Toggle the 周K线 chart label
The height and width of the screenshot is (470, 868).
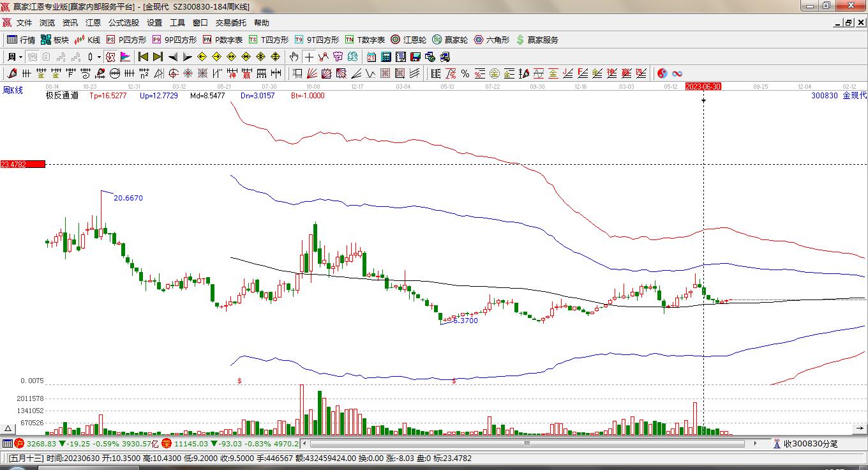click(13, 91)
